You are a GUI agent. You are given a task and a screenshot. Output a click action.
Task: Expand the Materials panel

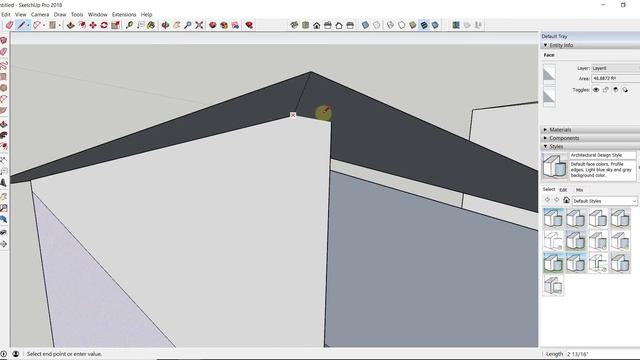pos(545,129)
